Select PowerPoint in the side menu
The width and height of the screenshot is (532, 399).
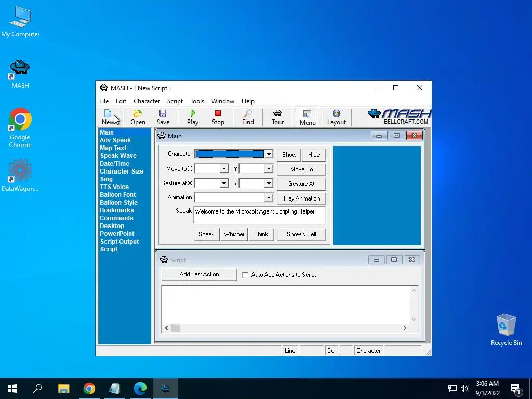click(117, 234)
